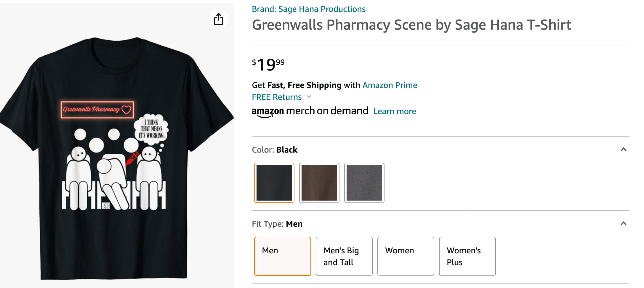
Task: Choose the Women's Plus fit type
Action: [467, 256]
